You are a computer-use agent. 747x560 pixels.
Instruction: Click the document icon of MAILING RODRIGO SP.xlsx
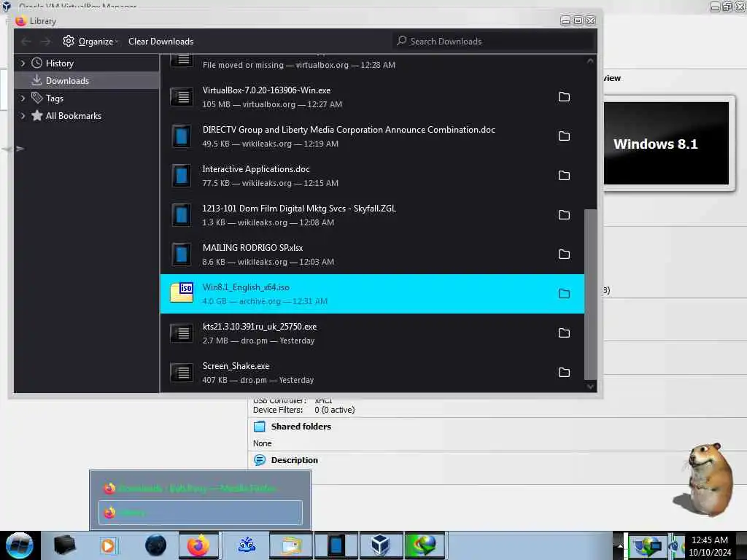coord(182,254)
